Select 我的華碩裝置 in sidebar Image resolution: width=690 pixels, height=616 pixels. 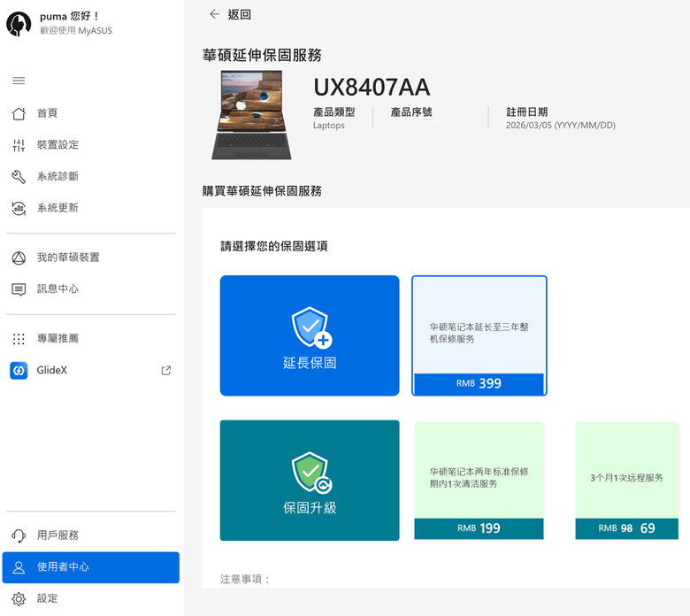[x=90, y=258]
